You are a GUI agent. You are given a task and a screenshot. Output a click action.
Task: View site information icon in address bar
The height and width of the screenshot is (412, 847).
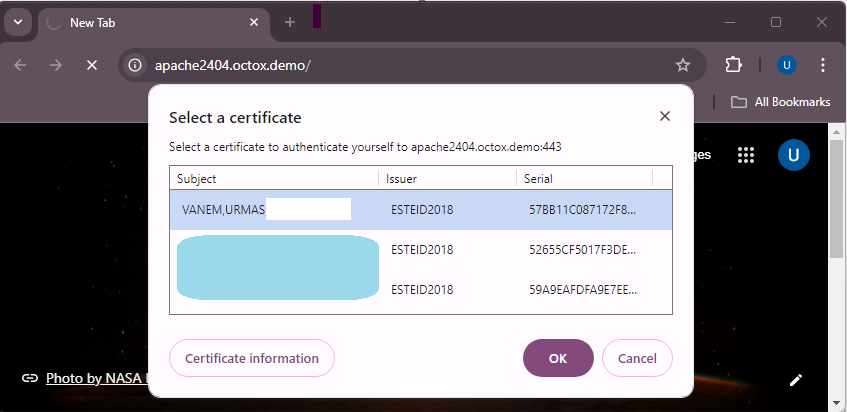pyautogui.click(x=135, y=65)
